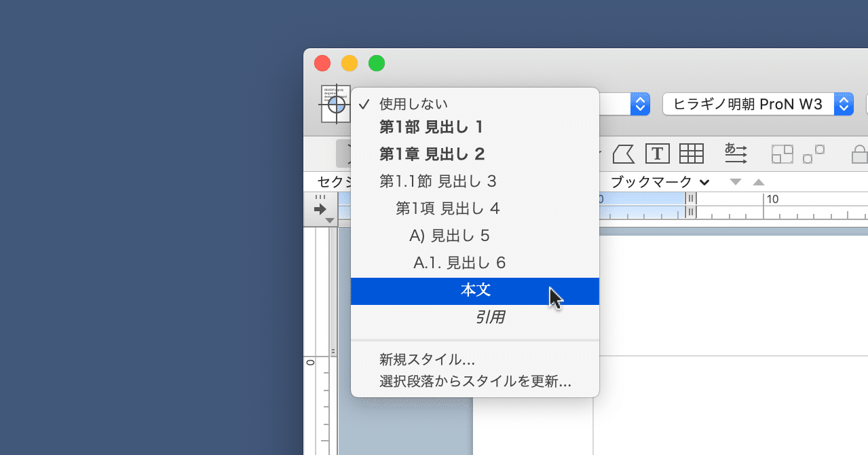The height and width of the screenshot is (455, 868).
Task: Click the ungroup objects icon
Action: [x=813, y=154]
